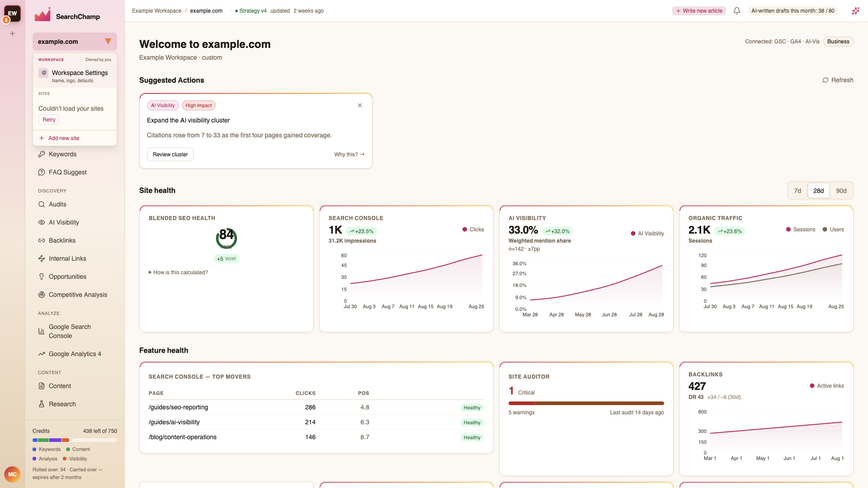Open the /guides/seo-reporting page row
This screenshot has width=868, height=488.
coord(316,407)
